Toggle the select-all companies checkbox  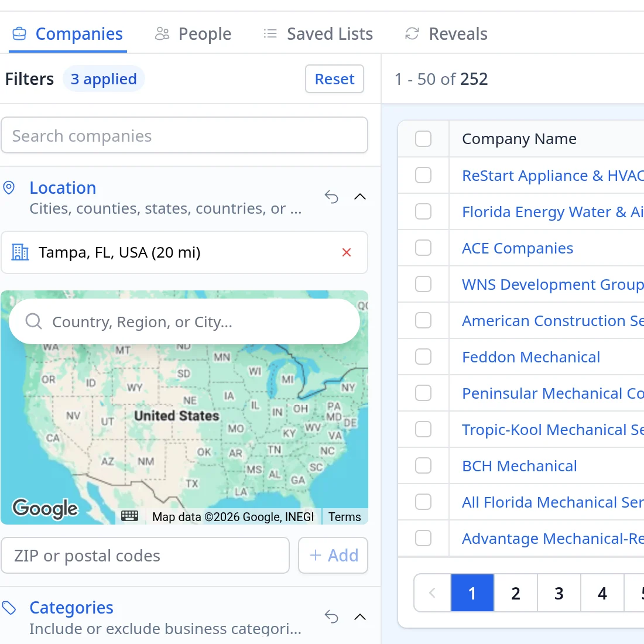423,139
